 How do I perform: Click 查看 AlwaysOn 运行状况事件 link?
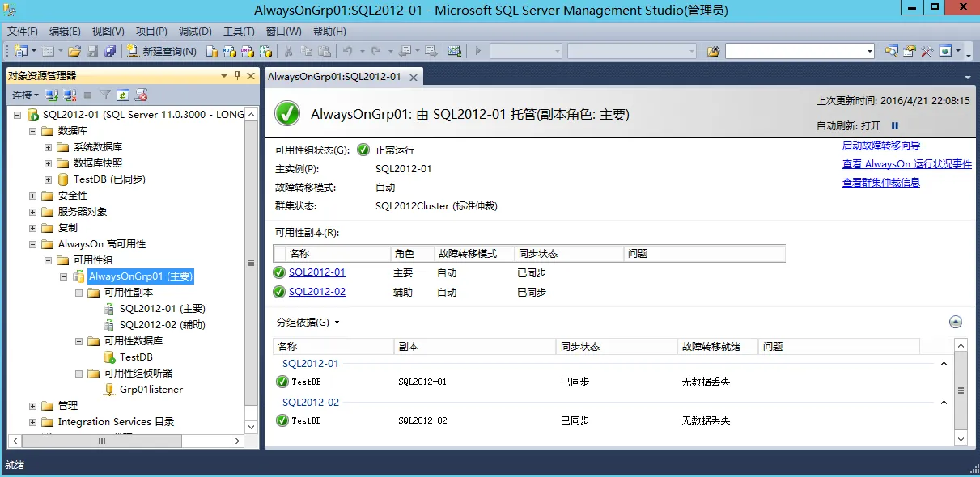click(906, 164)
